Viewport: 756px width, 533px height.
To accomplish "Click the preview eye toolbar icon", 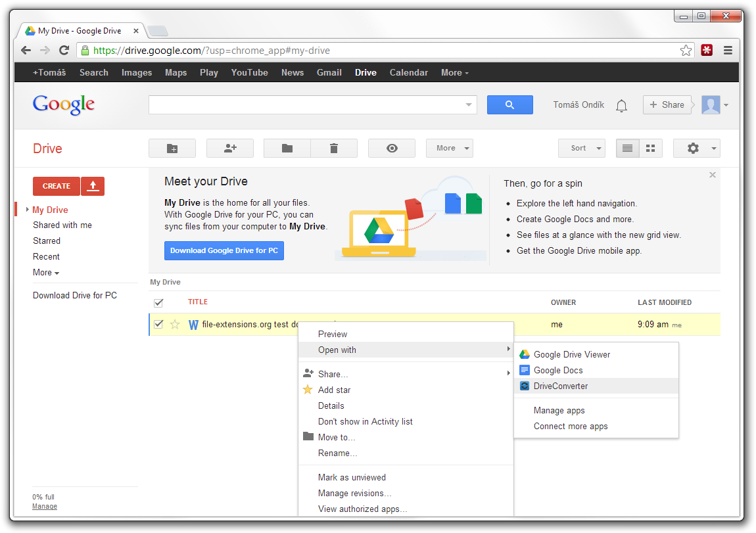I will (392, 149).
